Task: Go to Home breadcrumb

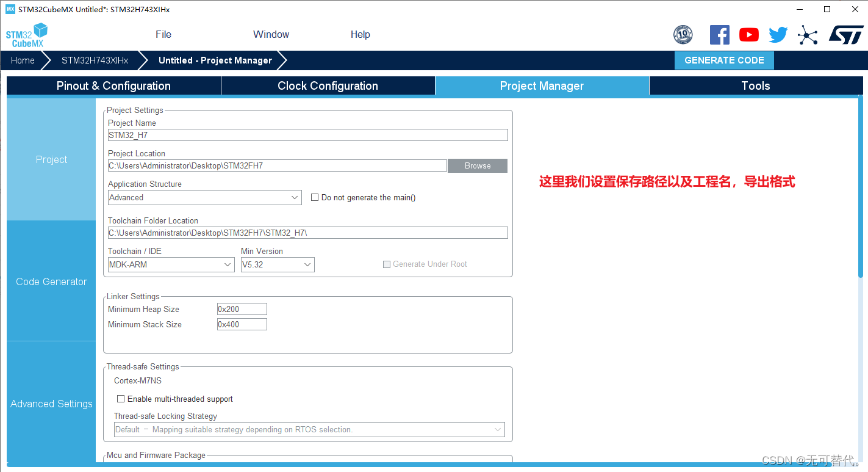Action: pyautogui.click(x=23, y=60)
